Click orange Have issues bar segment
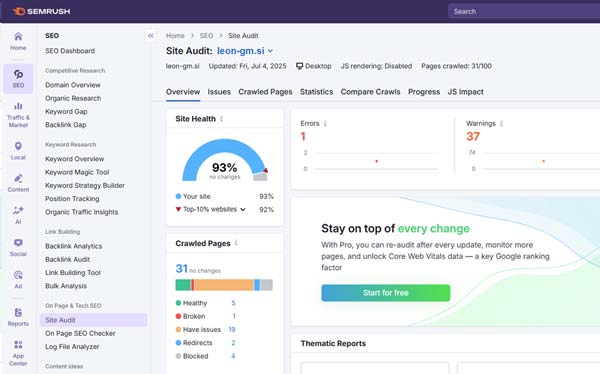The image size is (600, 374). (x=223, y=285)
